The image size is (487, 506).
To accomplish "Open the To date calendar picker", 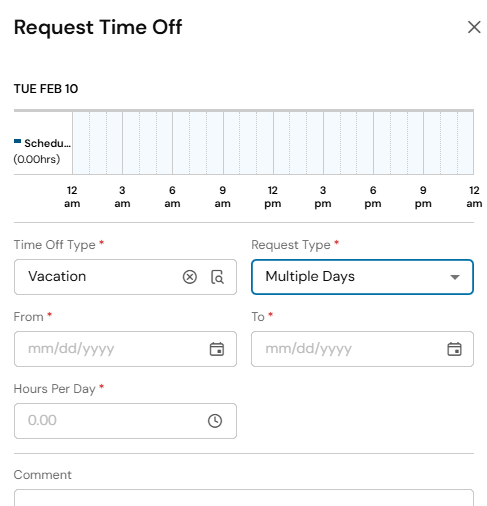I will tap(454, 349).
